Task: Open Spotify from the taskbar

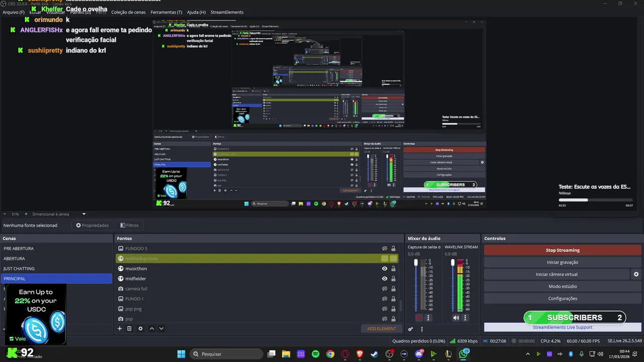Action: (x=315, y=354)
